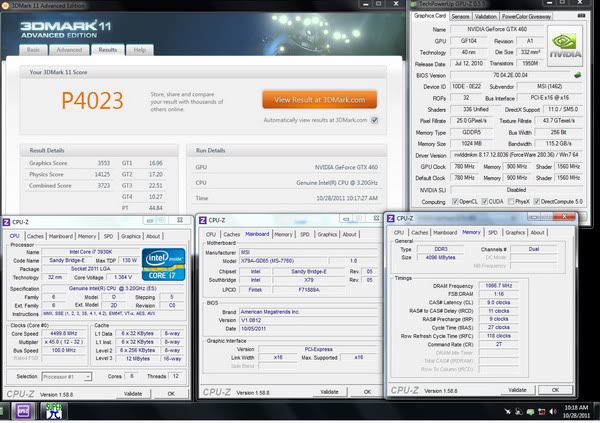Open the Processor #1 selection dropdown
The width and height of the screenshot is (600, 423).
tap(66, 377)
